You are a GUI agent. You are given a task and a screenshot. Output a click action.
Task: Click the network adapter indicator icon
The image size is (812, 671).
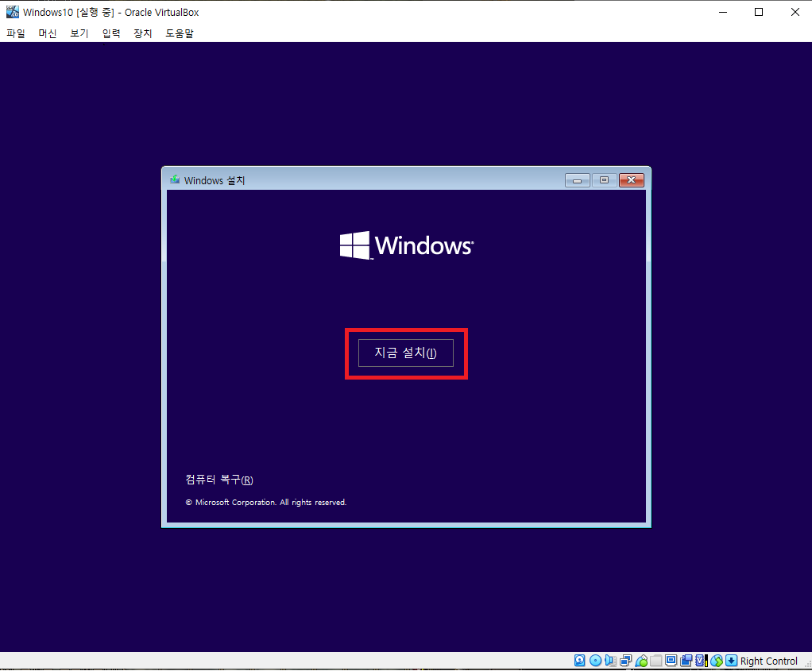click(625, 661)
